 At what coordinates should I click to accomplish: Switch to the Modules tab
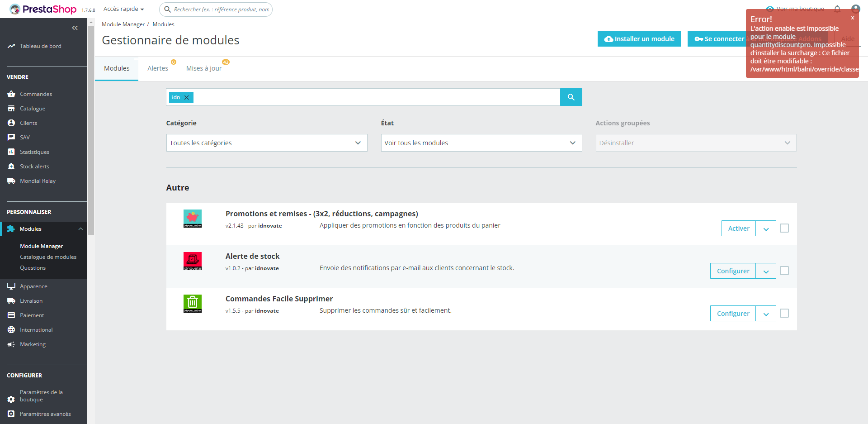coord(117,68)
